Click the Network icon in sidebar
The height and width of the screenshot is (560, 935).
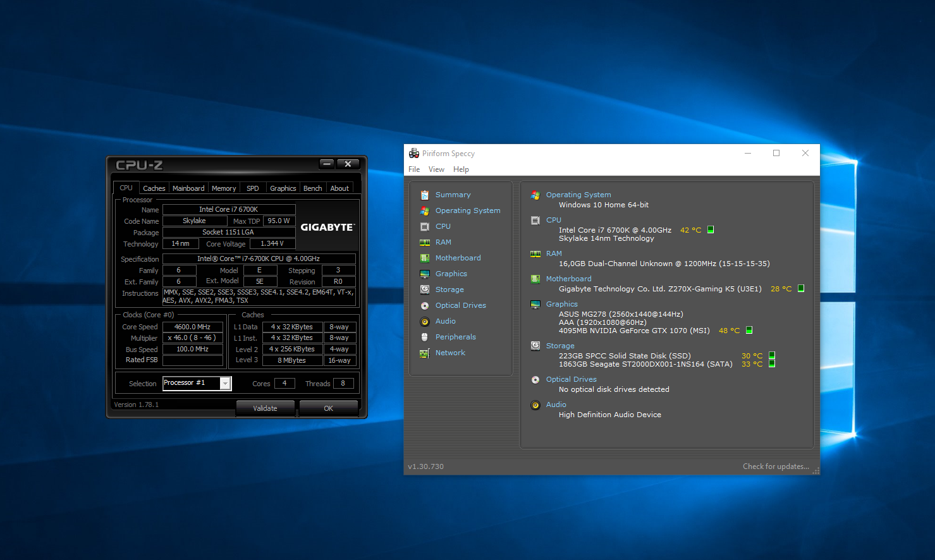pos(425,353)
